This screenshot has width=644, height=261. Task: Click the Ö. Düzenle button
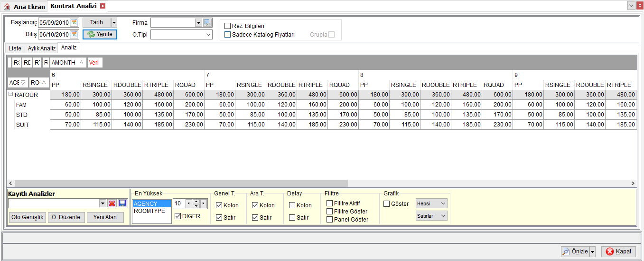66,217
